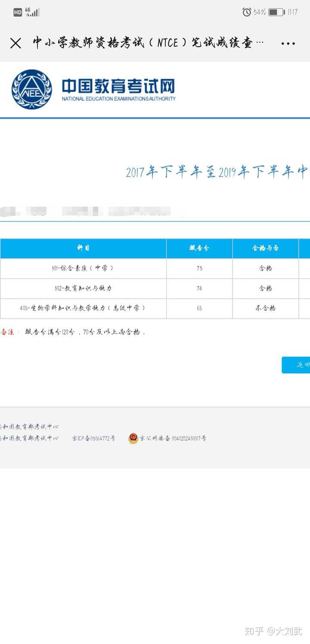Tap the battery icon in status bar
The height and width of the screenshot is (644, 310).
tap(276, 12)
